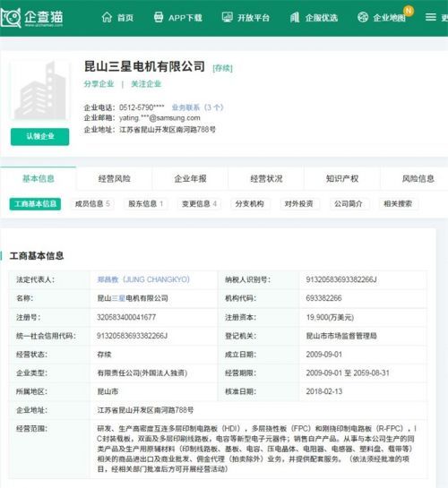The height and width of the screenshot is (488, 448).
Task: Click the 认领企业 button
Action: [x=39, y=136]
